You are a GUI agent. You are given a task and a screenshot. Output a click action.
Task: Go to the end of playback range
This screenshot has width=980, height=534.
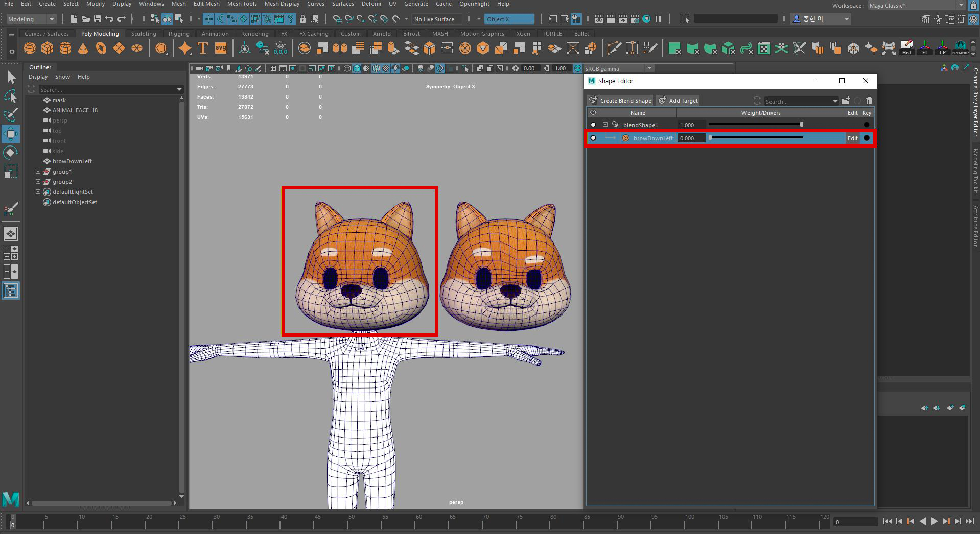coord(970,521)
